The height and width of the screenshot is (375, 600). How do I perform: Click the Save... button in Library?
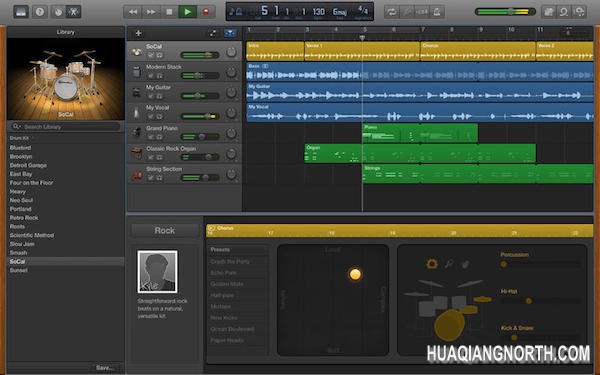click(104, 368)
